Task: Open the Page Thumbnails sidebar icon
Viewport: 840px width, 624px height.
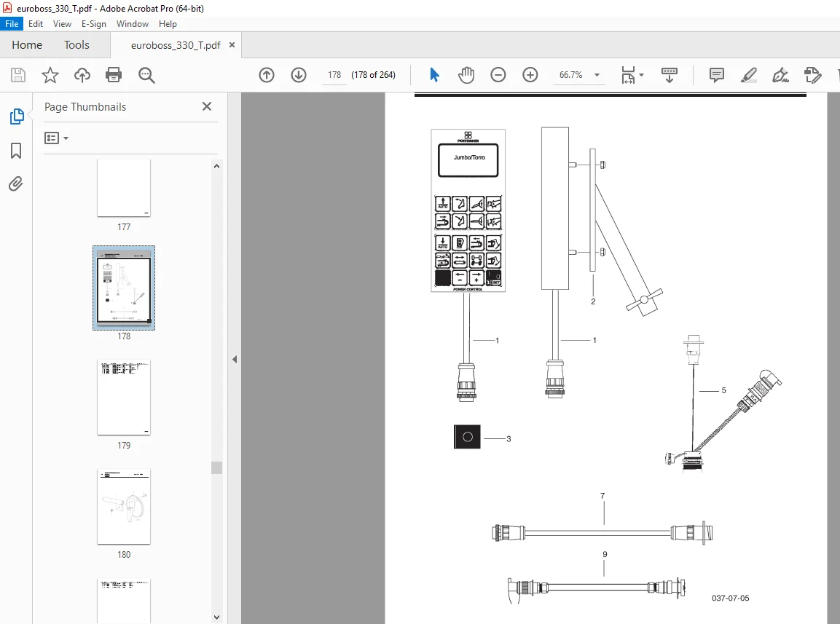Action: pyautogui.click(x=17, y=116)
